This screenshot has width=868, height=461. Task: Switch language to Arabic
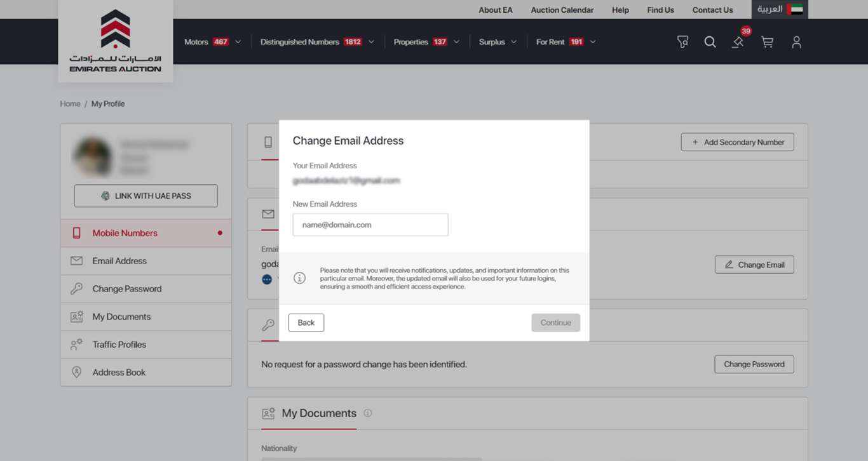(x=780, y=10)
